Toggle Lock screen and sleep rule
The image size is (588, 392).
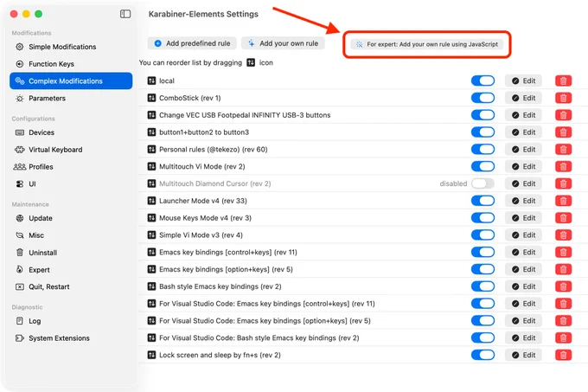483,355
